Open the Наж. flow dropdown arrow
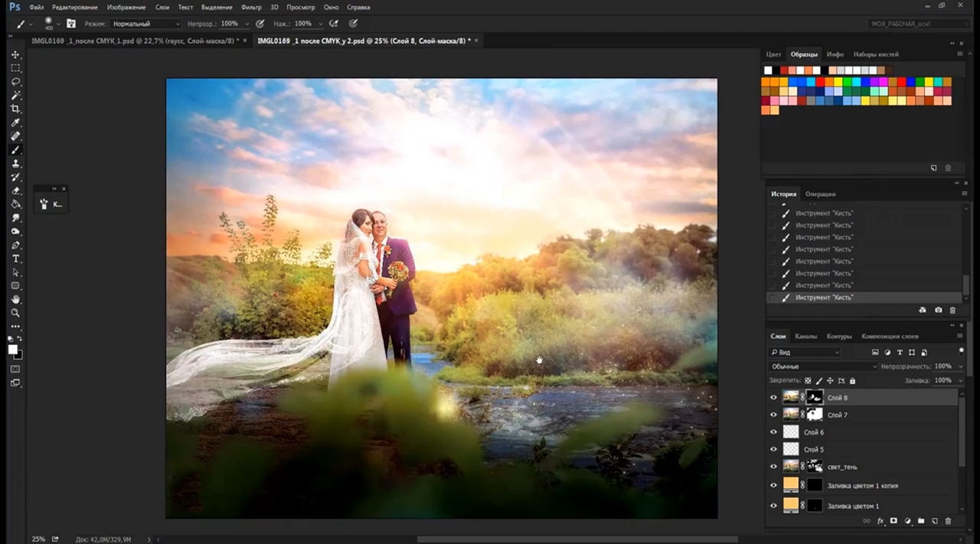The image size is (980, 544). pyautogui.click(x=320, y=24)
